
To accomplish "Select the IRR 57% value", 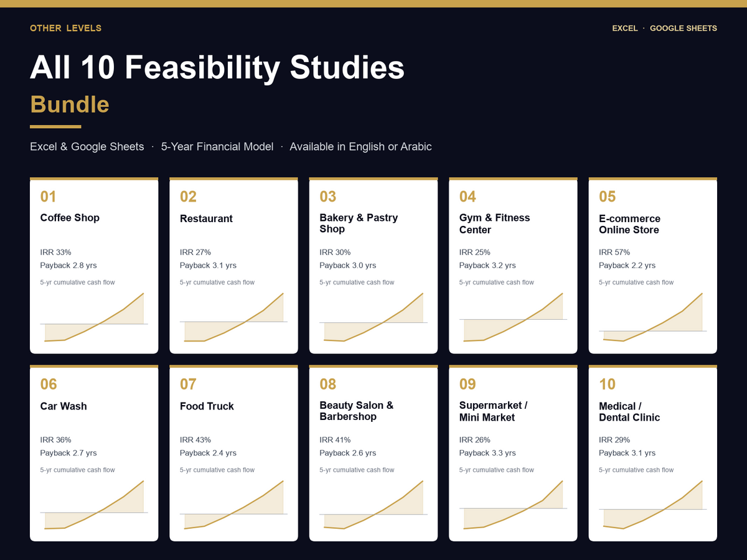I will coord(614,252).
